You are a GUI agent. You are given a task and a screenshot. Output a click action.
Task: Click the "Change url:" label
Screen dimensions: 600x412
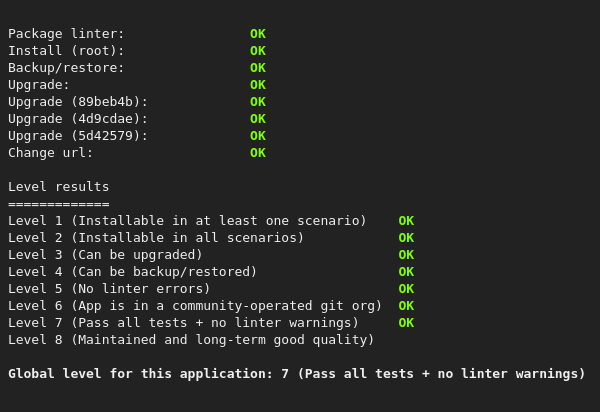[50, 153]
